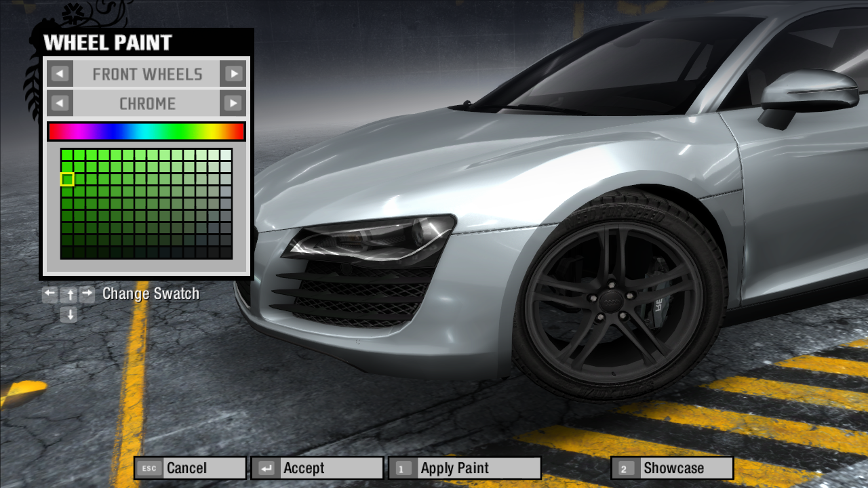Pick the near-white swatch in top-right corner
This screenshot has height=488, width=868.
[226, 155]
